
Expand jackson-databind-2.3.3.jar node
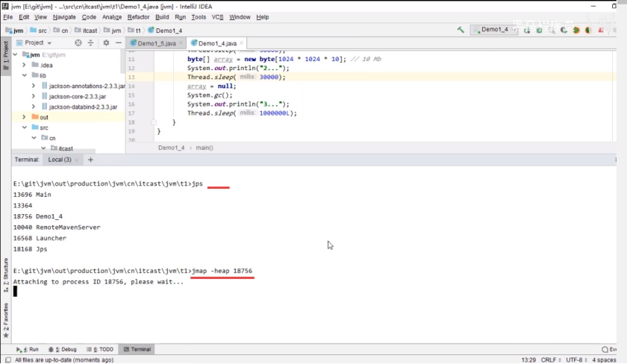click(34, 107)
